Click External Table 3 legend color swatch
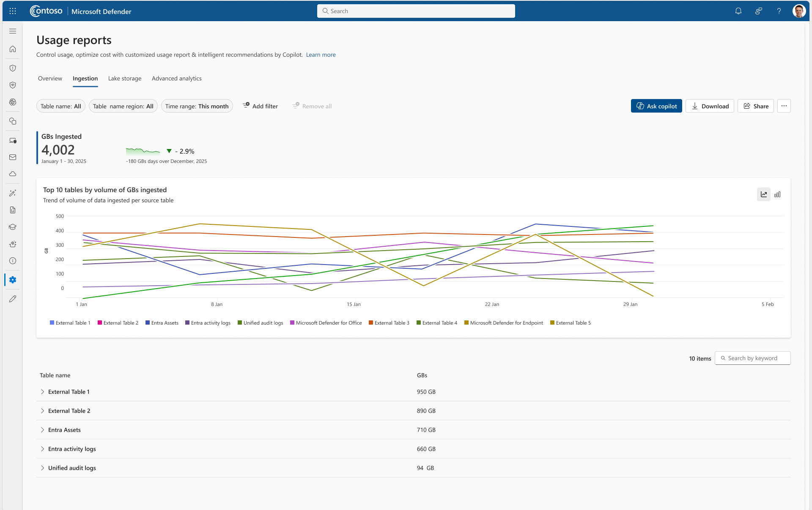Screen dimensions: 812x510 coord(371,323)
